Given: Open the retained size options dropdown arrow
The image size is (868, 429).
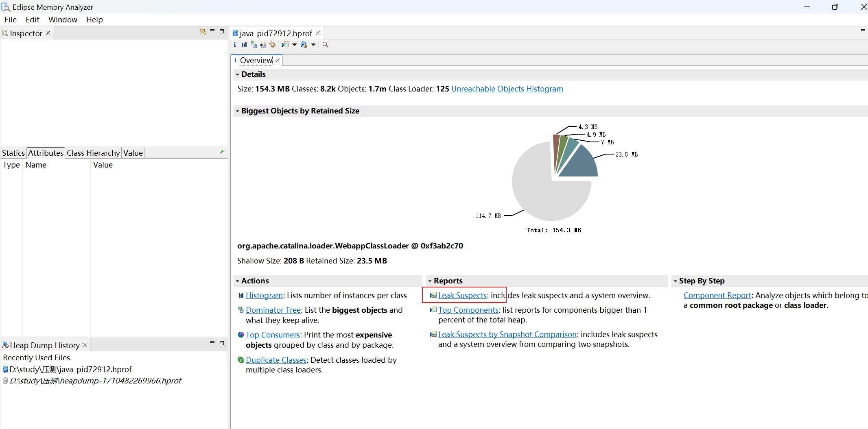Looking at the screenshot, I should click(x=313, y=45).
